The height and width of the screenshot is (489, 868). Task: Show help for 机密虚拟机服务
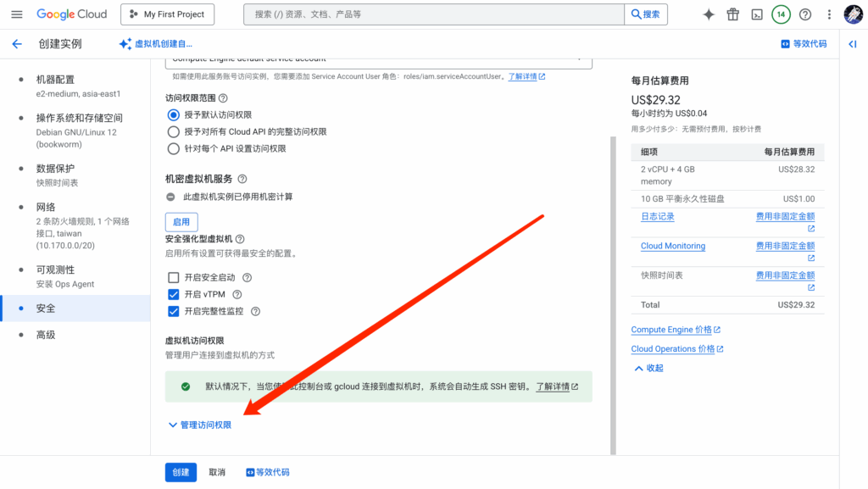click(x=242, y=179)
